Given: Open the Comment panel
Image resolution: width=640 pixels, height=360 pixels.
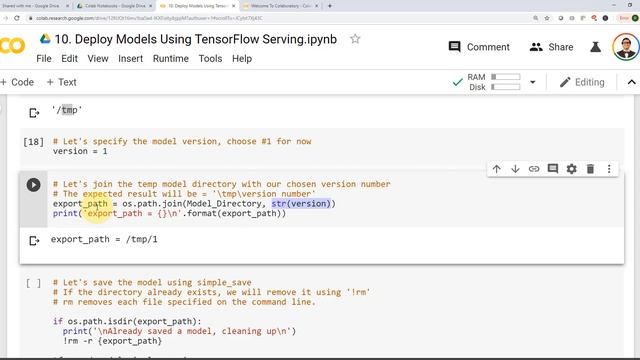Looking at the screenshot, I should coord(479,47).
